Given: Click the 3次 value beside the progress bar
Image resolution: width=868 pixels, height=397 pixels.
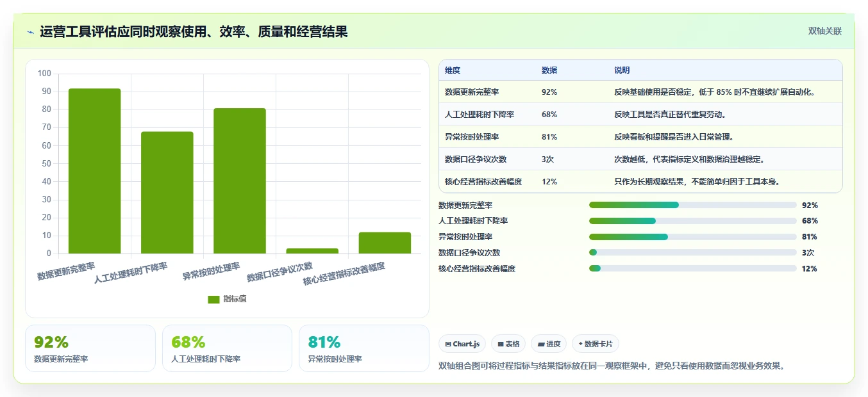Looking at the screenshot, I should coord(808,253).
